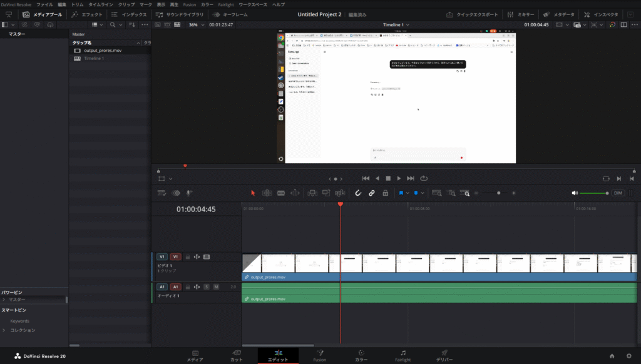Lock the Video 1 track

pyautogui.click(x=188, y=256)
